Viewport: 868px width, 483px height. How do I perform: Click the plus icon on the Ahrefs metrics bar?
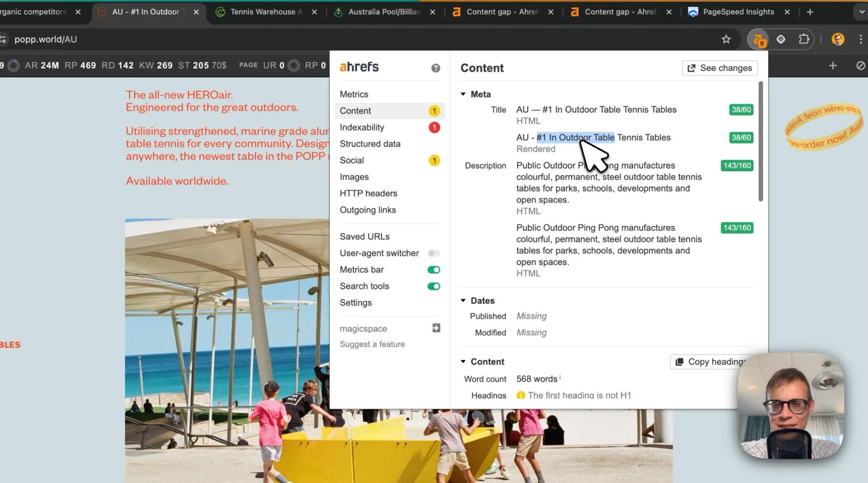point(833,66)
